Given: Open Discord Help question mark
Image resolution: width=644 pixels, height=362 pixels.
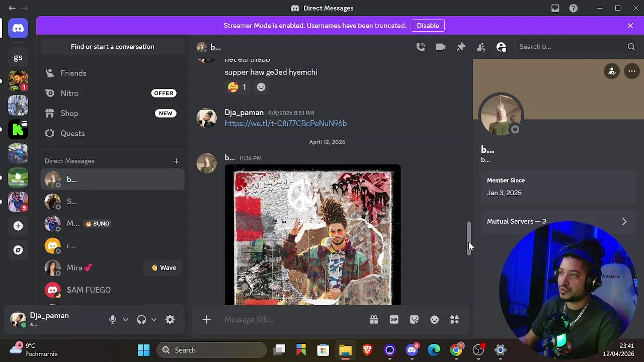Looking at the screenshot, I should click(x=573, y=8).
